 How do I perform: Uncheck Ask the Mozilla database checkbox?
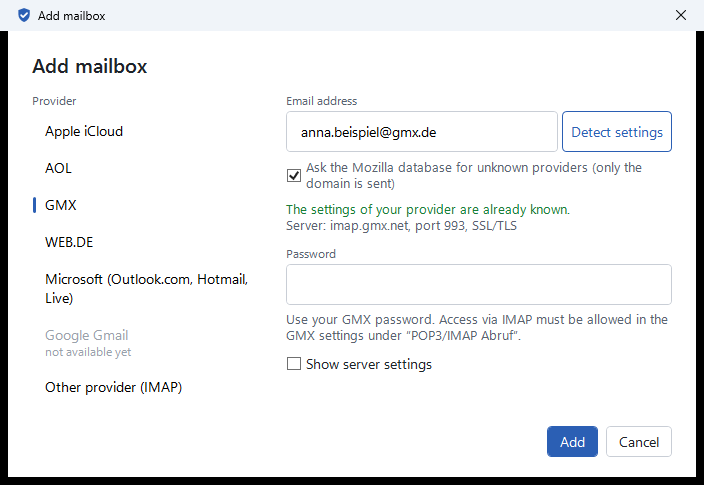[x=294, y=175]
